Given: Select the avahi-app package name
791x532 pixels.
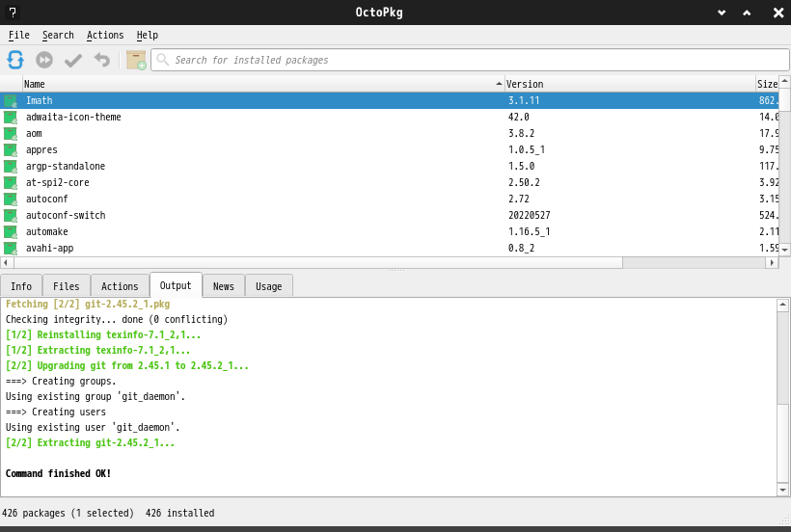Looking at the screenshot, I should pos(50,249).
